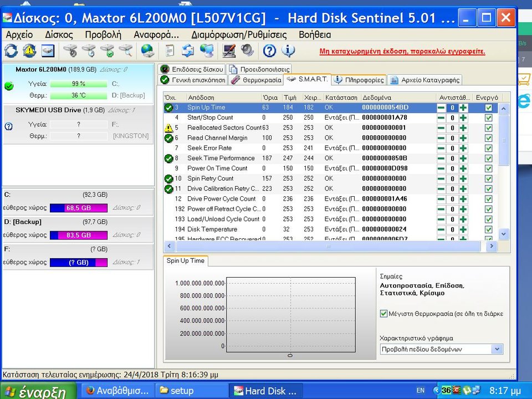This screenshot has height=399, width=532.
Task: Select the SKYMEDI USB Drive disk entry
Action: coord(78,124)
